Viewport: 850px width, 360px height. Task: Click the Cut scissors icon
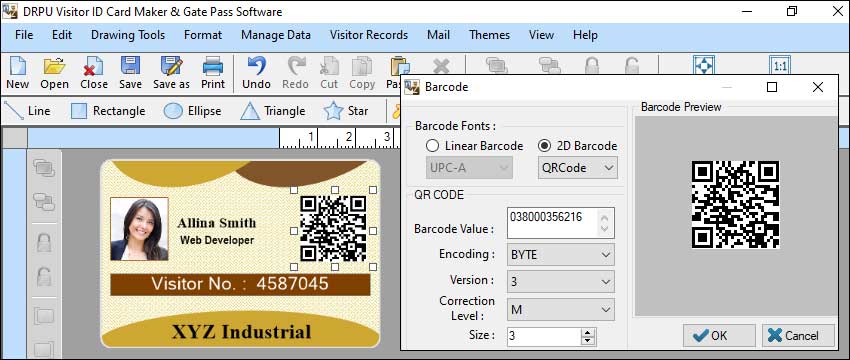coord(329,66)
